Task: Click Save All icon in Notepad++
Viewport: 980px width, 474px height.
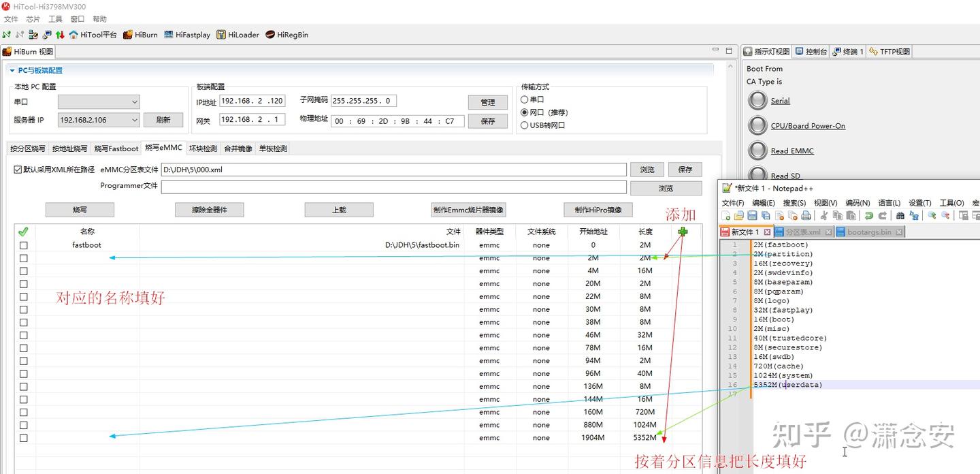Action: pyautogui.click(x=766, y=215)
